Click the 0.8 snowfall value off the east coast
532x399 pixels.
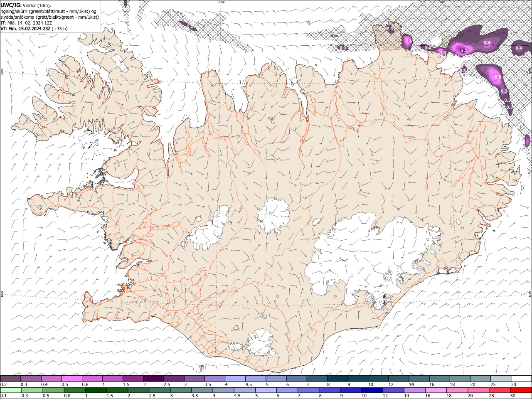click(498, 77)
